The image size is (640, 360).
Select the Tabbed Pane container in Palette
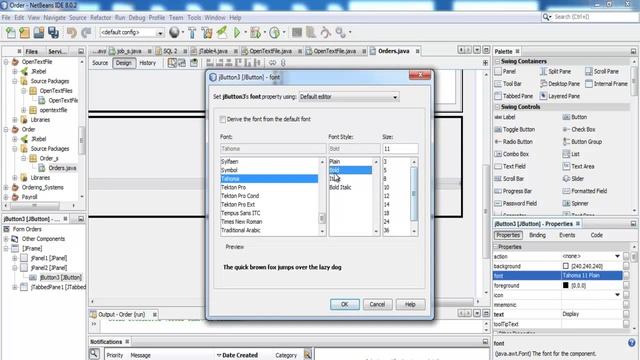tap(514, 96)
